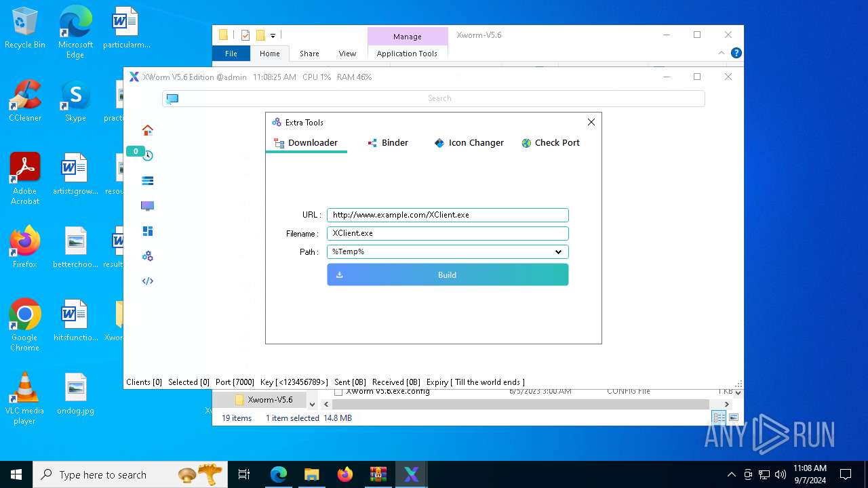Click the Filename input field
Viewport: 868px width, 488px height.
tap(448, 233)
